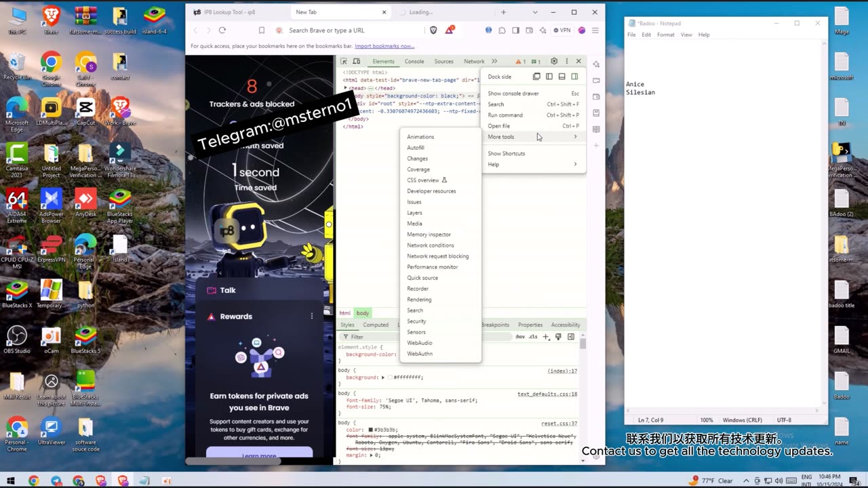Open the reset.css:37 source link
Image resolution: width=868 pixels, height=488 pixels.
pyautogui.click(x=559, y=424)
